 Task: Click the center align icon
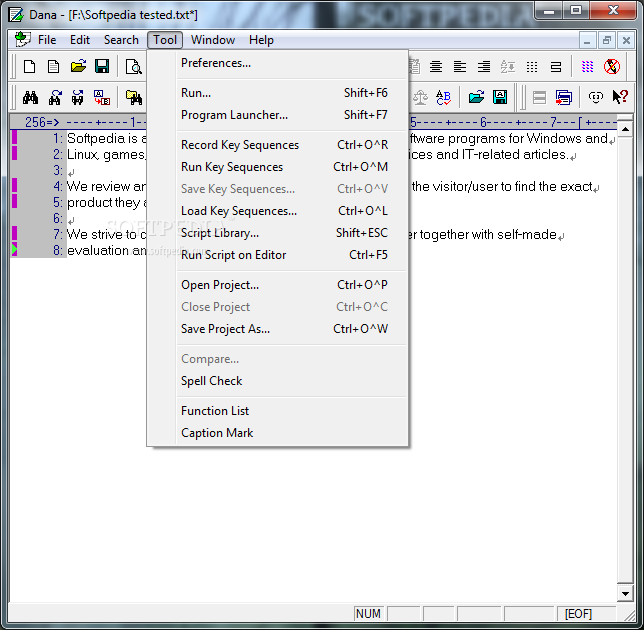click(436, 67)
